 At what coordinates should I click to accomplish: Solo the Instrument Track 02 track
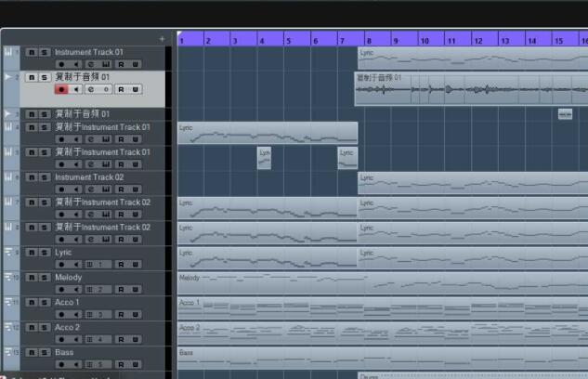45,177
